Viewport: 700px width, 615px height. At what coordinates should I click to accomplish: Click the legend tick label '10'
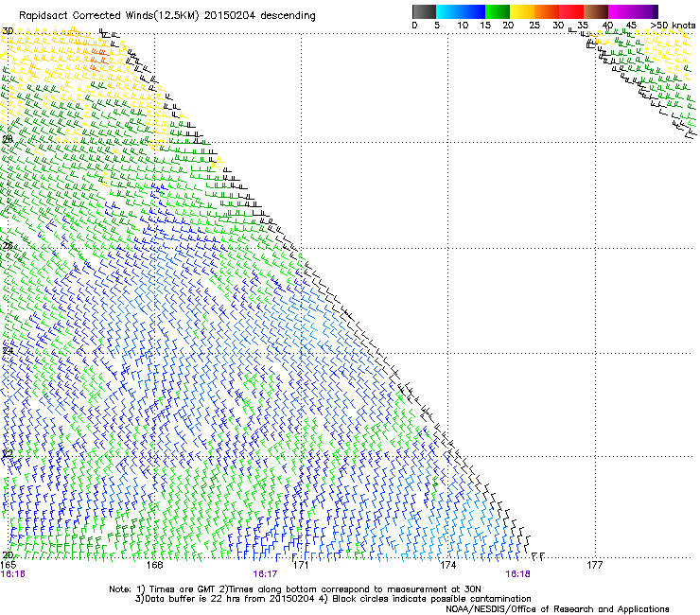[463, 26]
